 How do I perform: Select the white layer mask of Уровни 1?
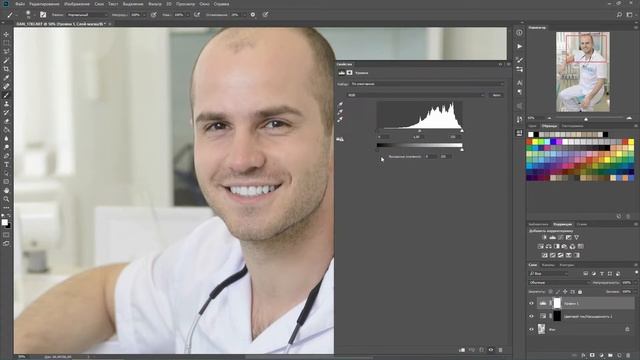[557, 303]
